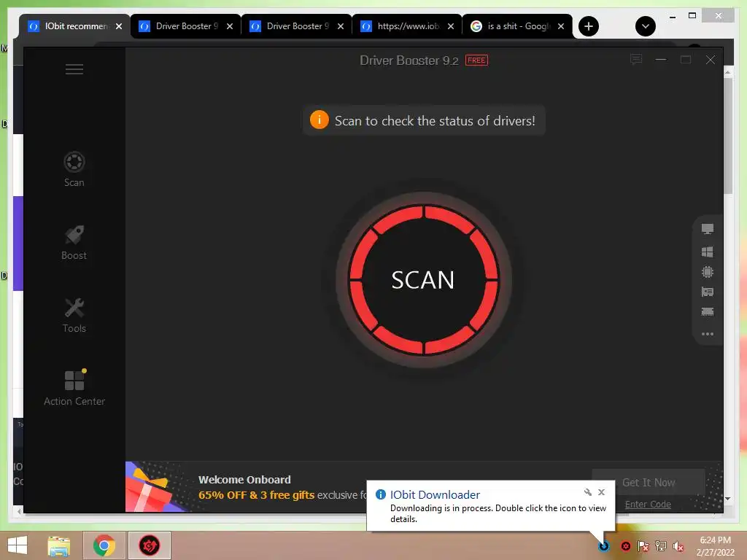Expand more device options ellipsis

(x=708, y=334)
